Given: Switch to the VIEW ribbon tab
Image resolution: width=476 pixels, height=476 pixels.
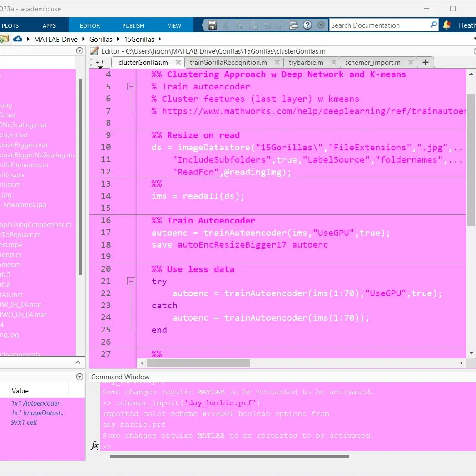Looking at the screenshot, I should coord(174,26).
